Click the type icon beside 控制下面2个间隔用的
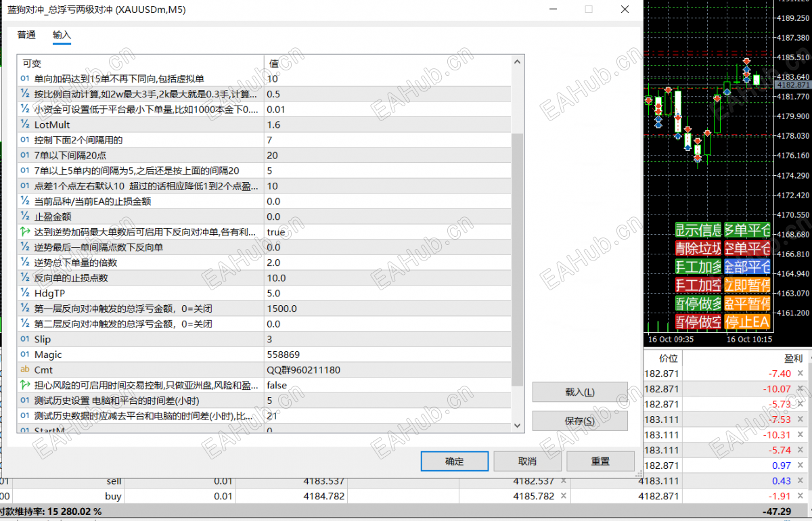This screenshot has width=812, height=521. [25, 140]
